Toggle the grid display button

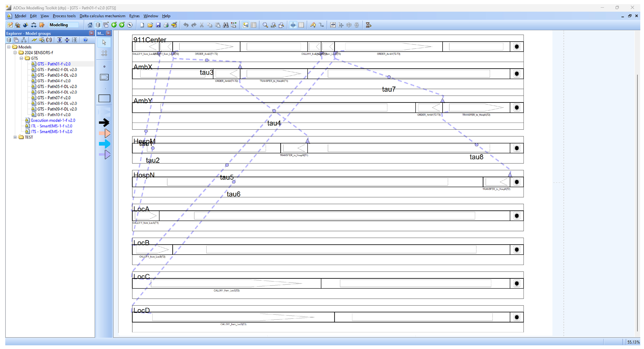pos(301,25)
